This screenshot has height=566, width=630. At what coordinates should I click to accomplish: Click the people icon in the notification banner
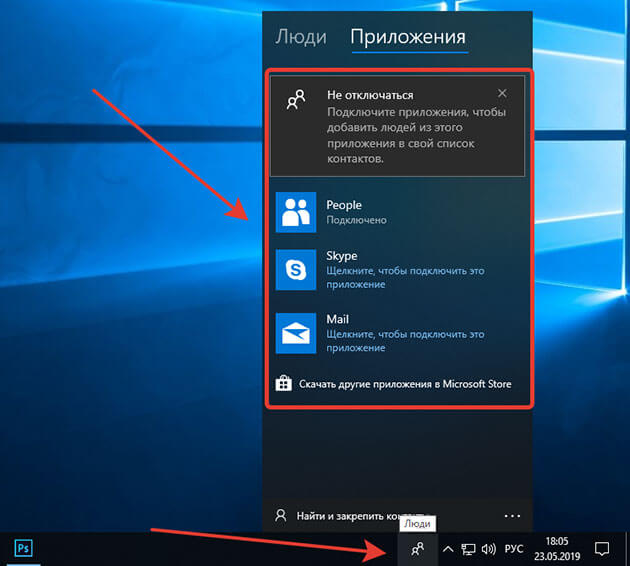tap(296, 100)
